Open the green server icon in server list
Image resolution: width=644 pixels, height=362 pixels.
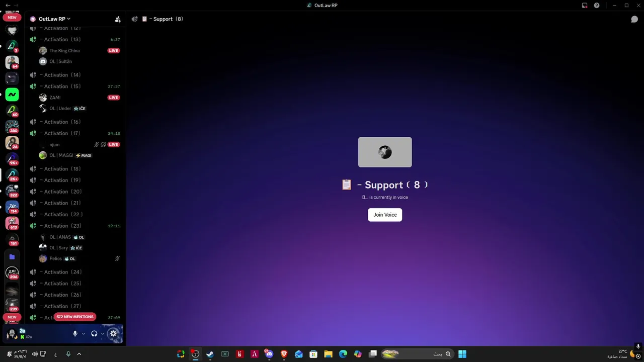click(12, 94)
